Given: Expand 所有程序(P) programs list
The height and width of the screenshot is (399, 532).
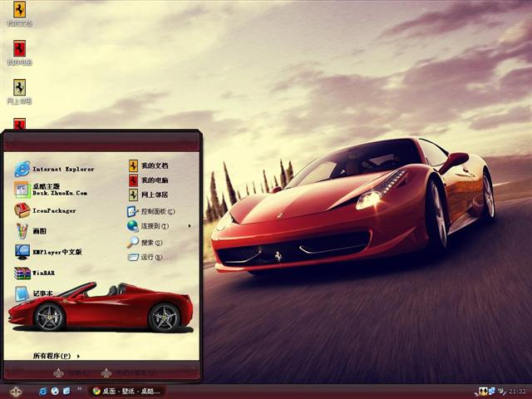Looking at the screenshot, I should 55,356.
